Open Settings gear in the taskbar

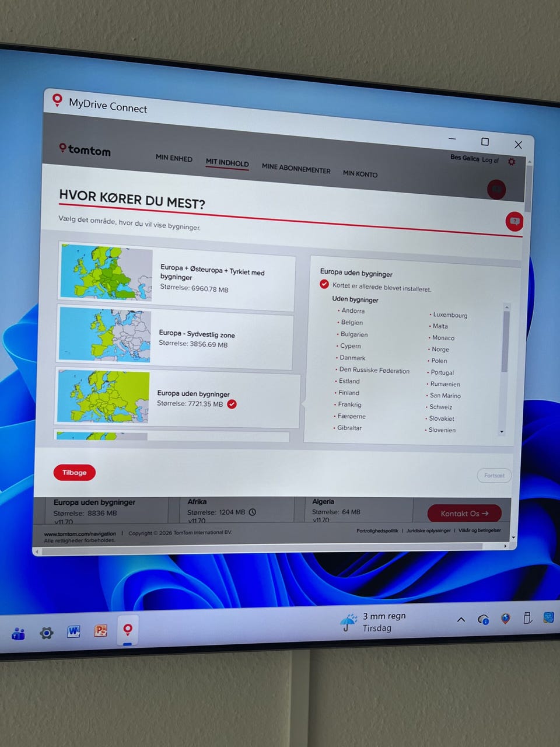46,633
